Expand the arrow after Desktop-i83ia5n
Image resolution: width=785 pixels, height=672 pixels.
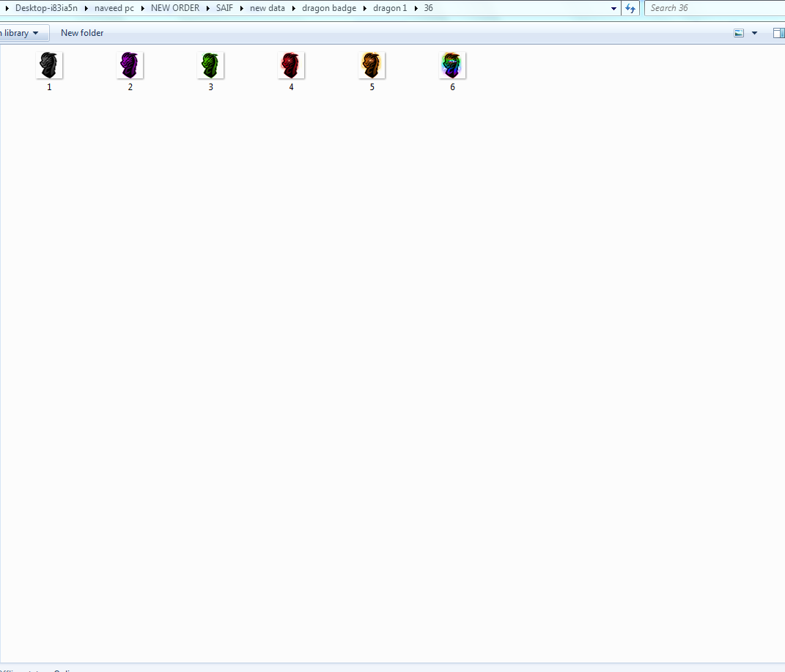pyautogui.click(x=86, y=9)
